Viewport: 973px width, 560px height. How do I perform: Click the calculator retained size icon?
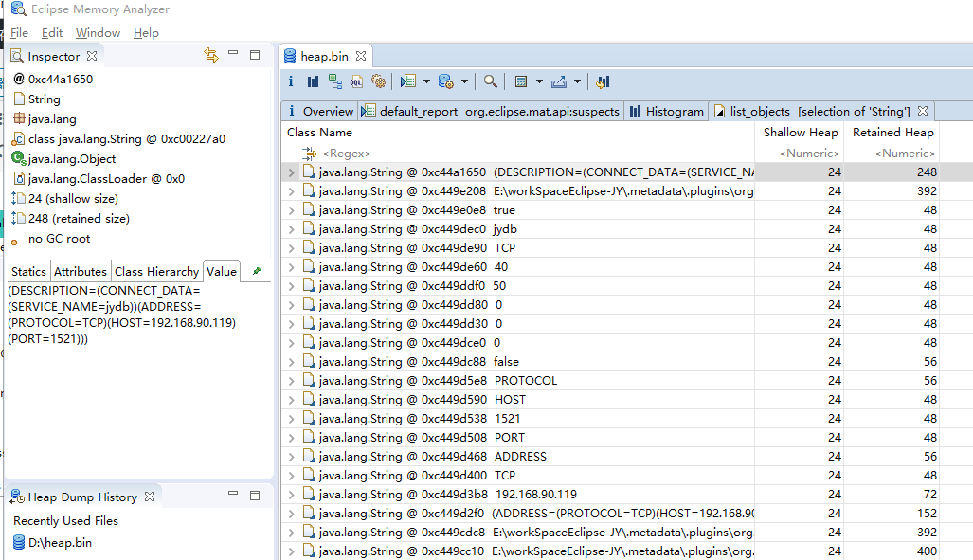pyautogui.click(x=521, y=81)
